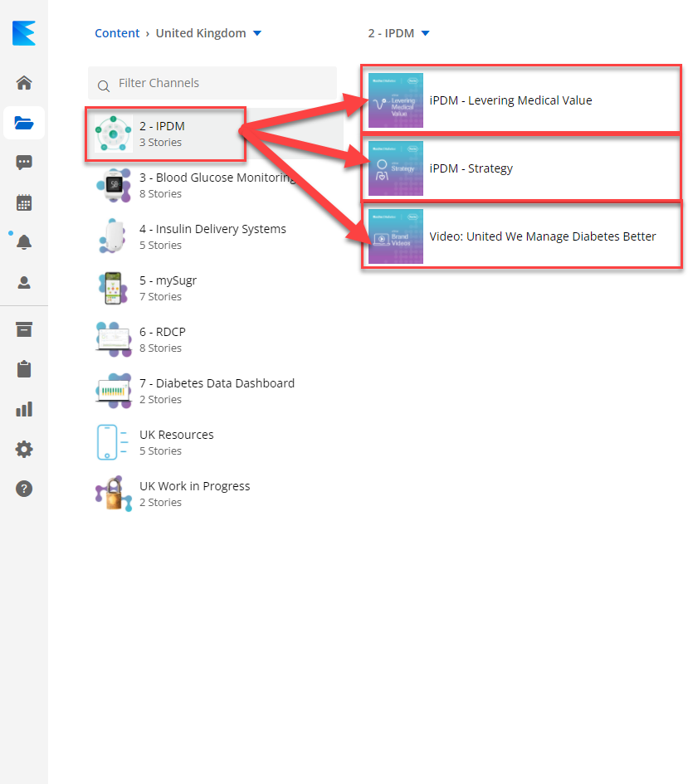Select 3 - Blood Glucose Monitoring channel
This screenshot has height=784, width=693.
(x=216, y=185)
